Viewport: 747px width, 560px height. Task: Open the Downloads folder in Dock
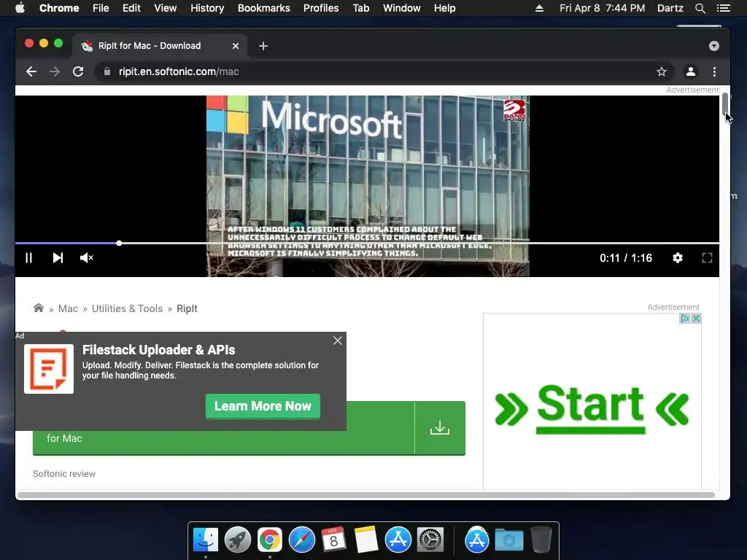click(x=508, y=540)
